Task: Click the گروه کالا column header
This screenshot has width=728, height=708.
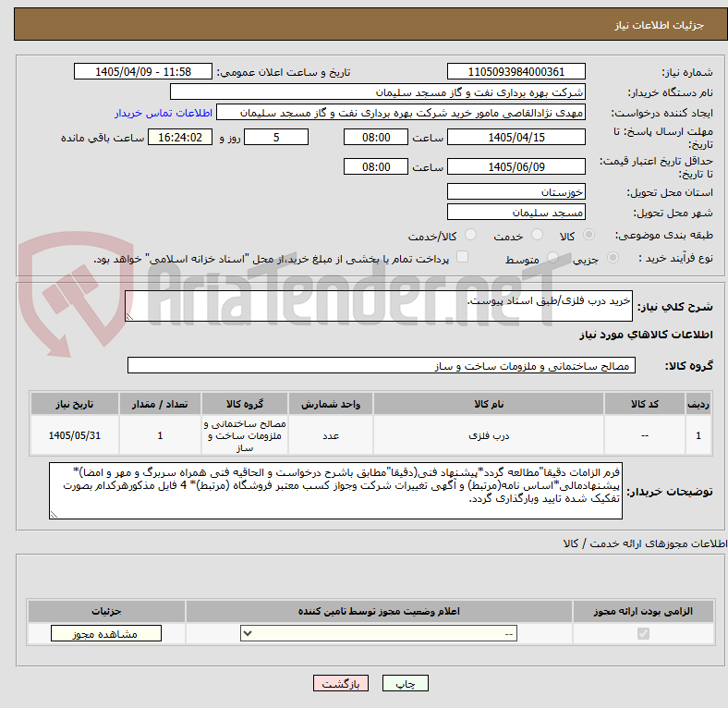Action: point(245,404)
